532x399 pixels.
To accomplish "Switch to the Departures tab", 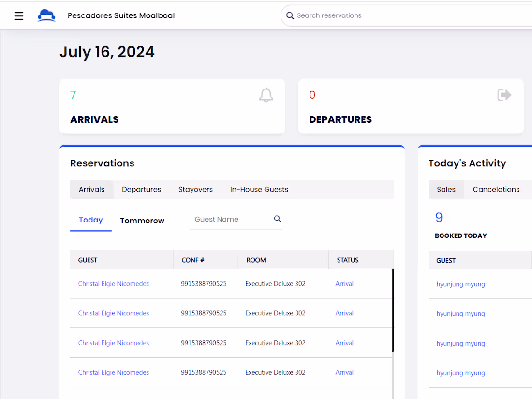I will pyautogui.click(x=141, y=189).
